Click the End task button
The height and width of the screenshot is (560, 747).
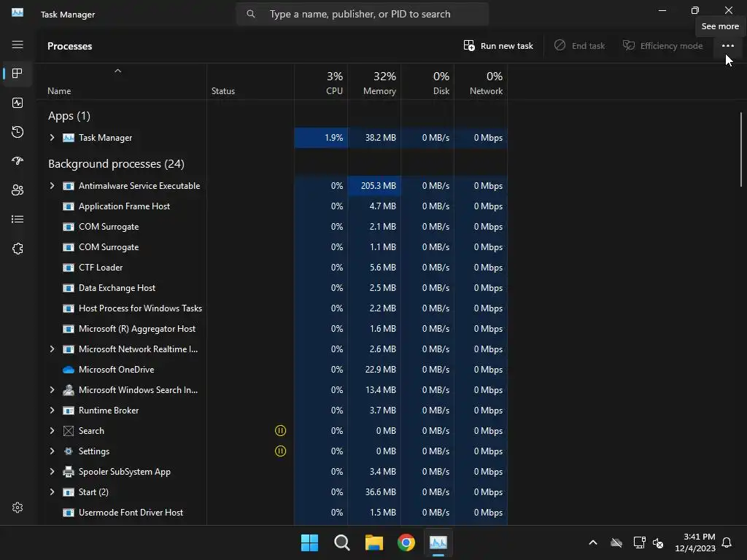click(x=579, y=46)
